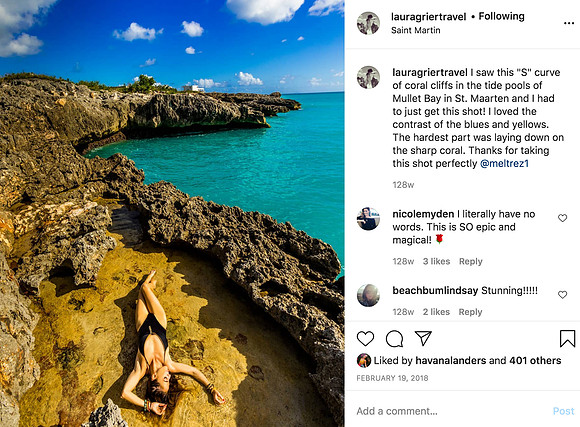This screenshot has height=427, width=580.
Task: Reply to beachbumlindsay's comment
Action: 470,312
